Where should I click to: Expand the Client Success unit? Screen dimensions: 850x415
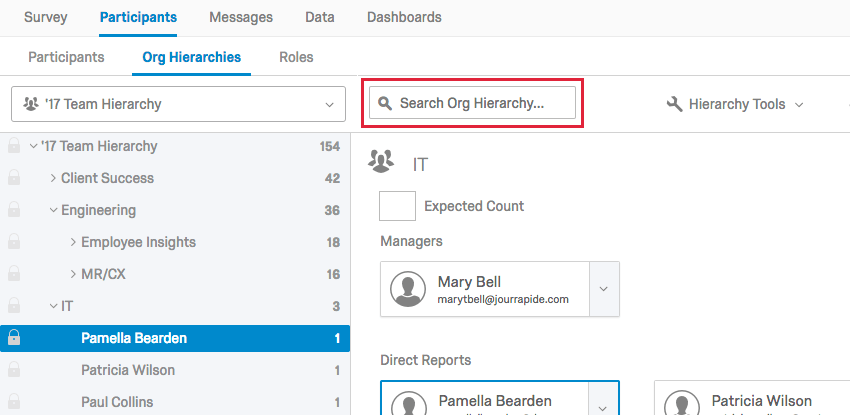[x=53, y=179]
